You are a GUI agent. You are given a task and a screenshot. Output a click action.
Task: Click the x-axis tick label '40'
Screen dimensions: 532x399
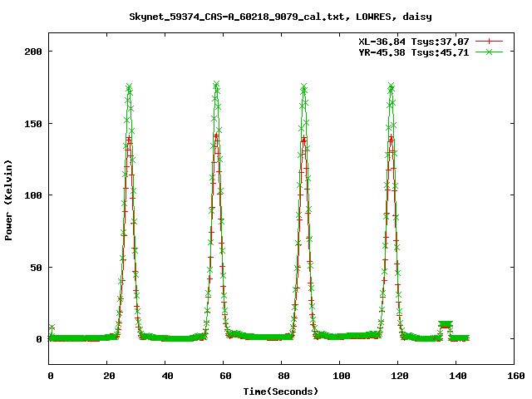pyautogui.click(x=167, y=376)
